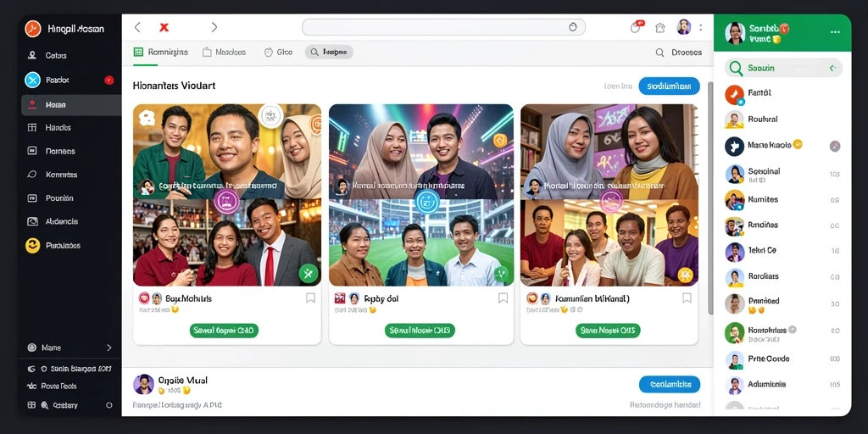The width and height of the screenshot is (868, 434).
Task: Open the Pounian sidebar icon
Action: pyautogui.click(x=32, y=198)
